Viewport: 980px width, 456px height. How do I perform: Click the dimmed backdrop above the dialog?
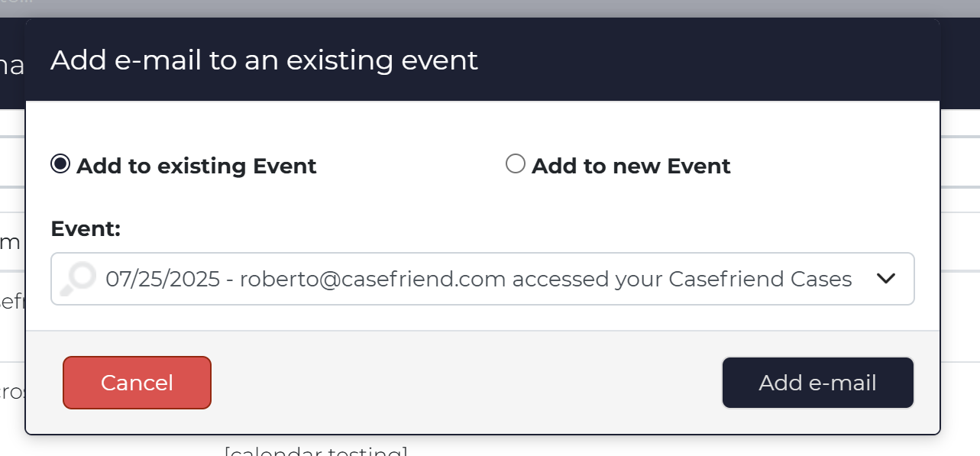coord(489,8)
